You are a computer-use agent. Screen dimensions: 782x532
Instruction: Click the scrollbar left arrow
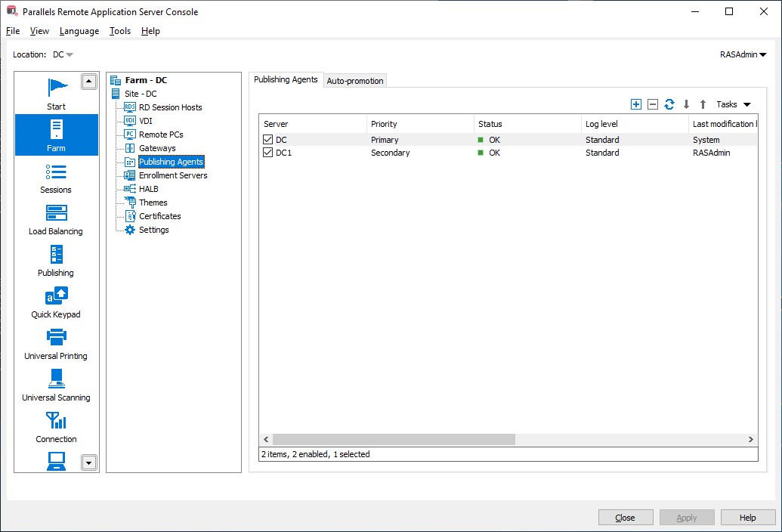coord(266,439)
